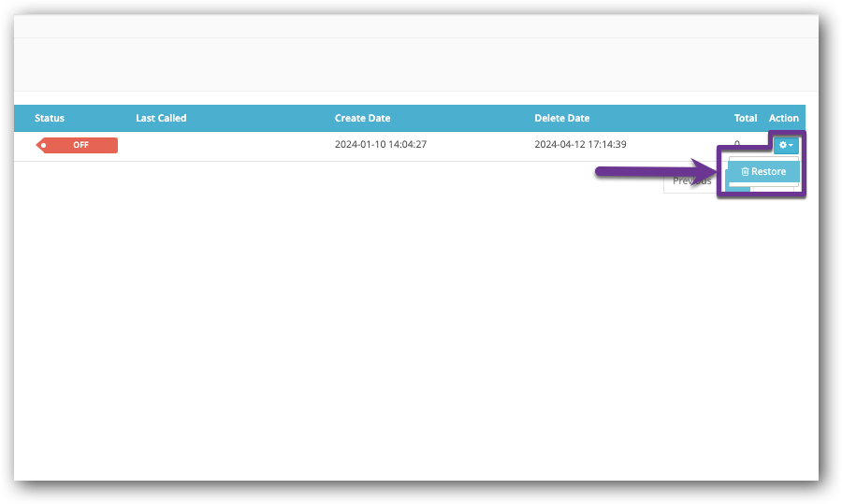Image resolution: width=842 pixels, height=504 pixels.
Task: Sort by the Status column header
Action: (x=50, y=118)
